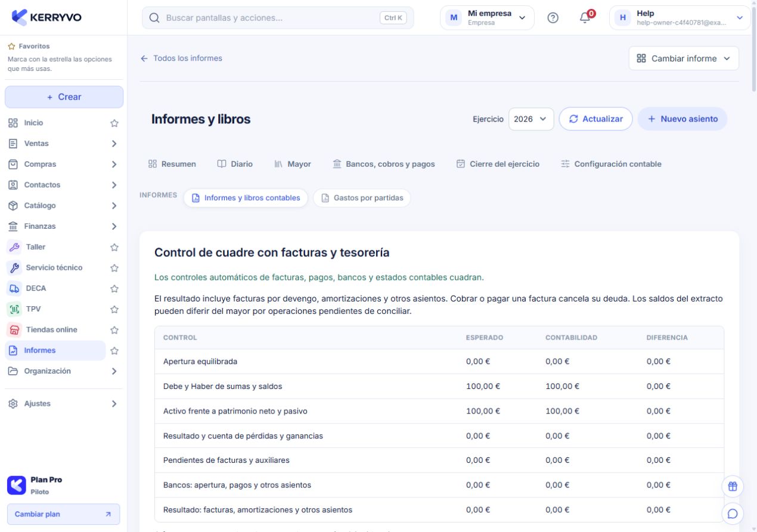
Task: Click the Compras bag icon
Action: [x=13, y=164]
